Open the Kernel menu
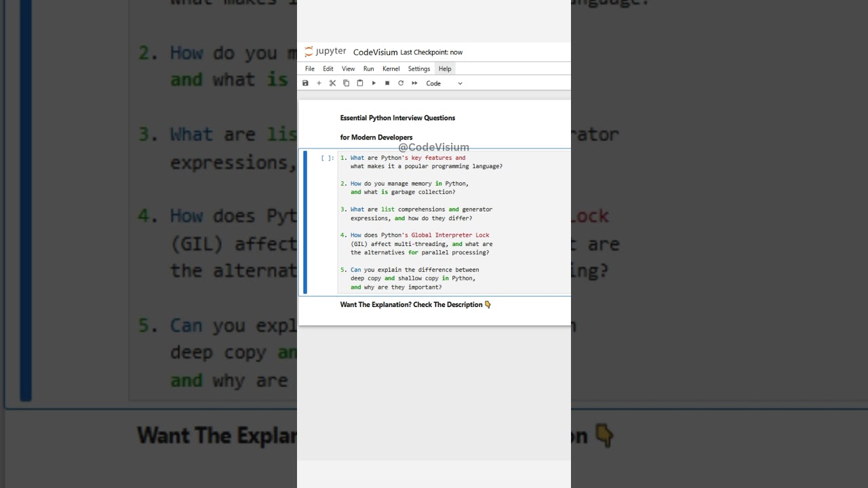The image size is (868, 488). click(x=391, y=68)
